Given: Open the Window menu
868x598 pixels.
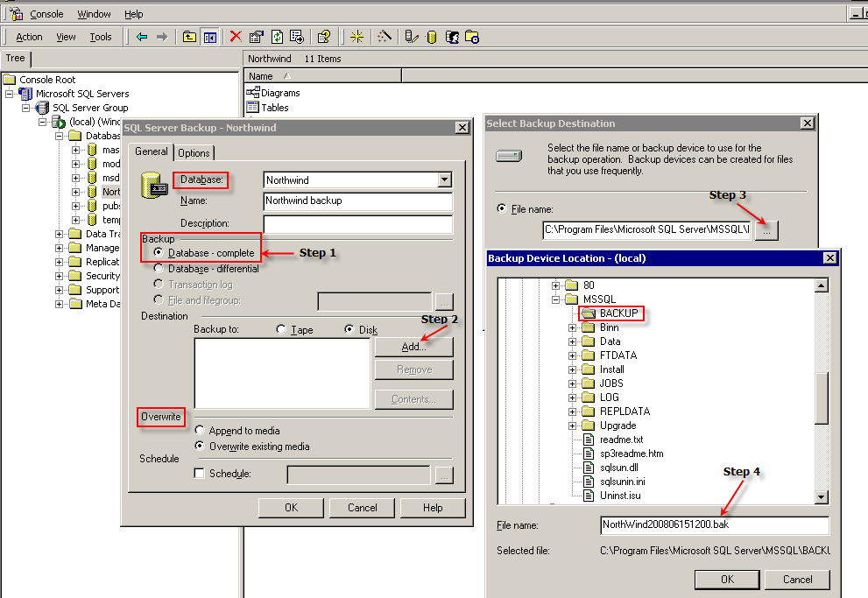Looking at the screenshot, I should [94, 14].
